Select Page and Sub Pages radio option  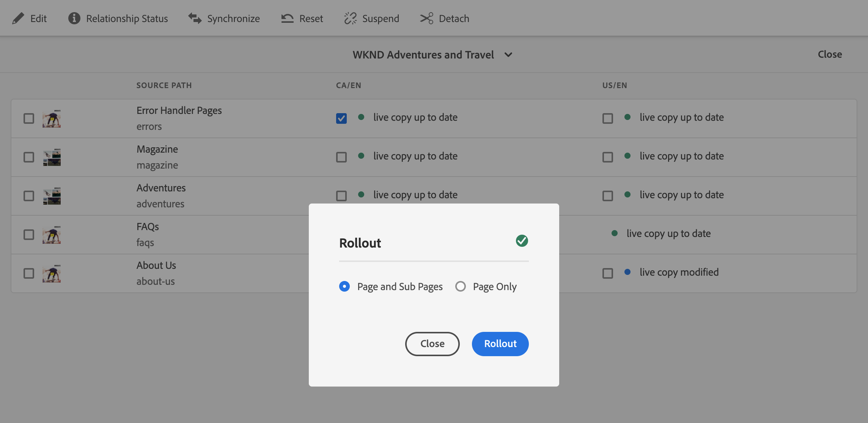click(344, 286)
